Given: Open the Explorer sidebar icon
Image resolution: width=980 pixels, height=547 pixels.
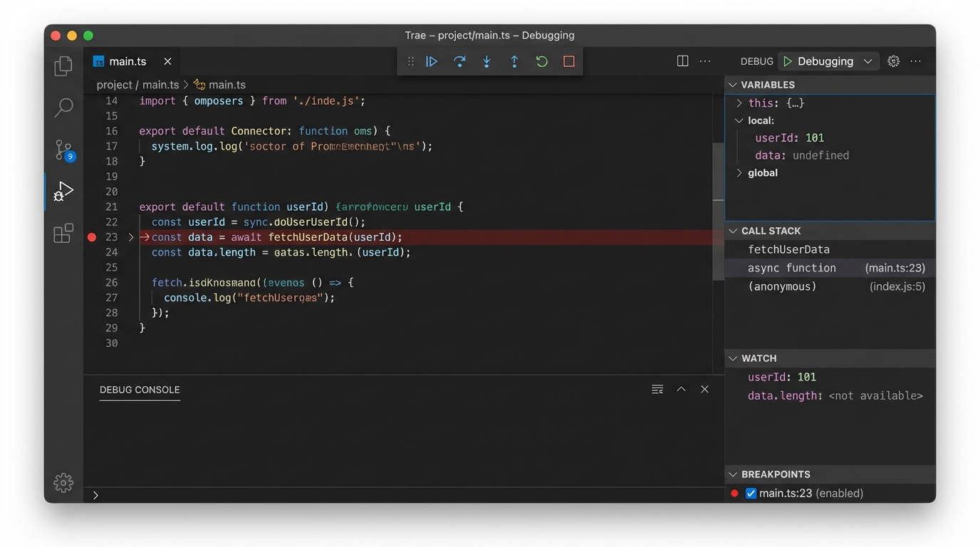Looking at the screenshot, I should click(63, 65).
